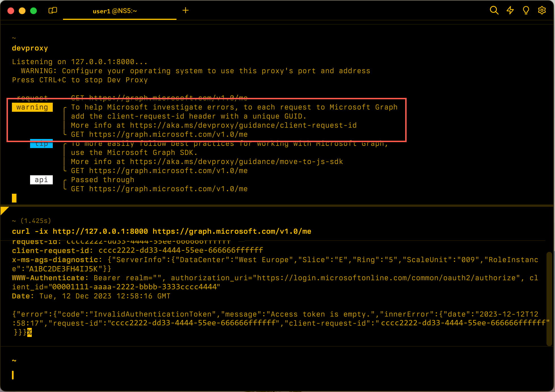Click the lightning bolt icon
Image resolution: width=555 pixels, height=392 pixels.
tap(510, 10)
